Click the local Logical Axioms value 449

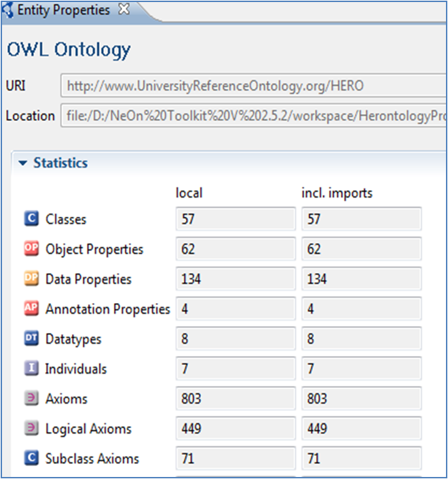236,428
